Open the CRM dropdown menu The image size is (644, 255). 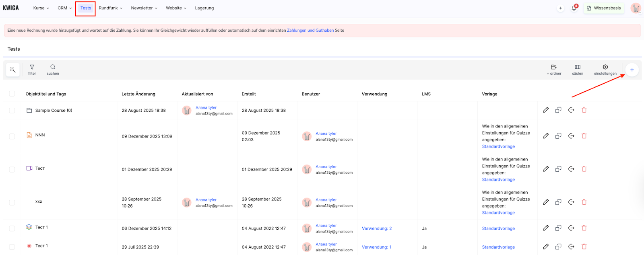click(64, 8)
